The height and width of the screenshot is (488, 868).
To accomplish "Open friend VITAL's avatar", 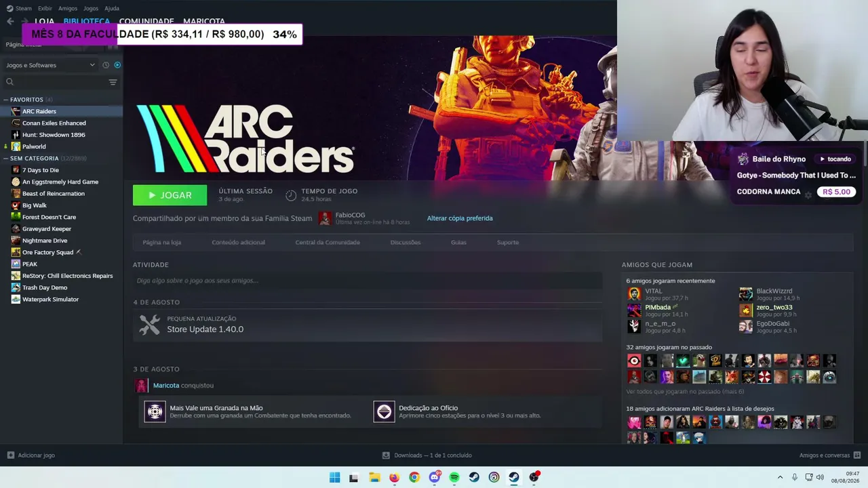I will [x=634, y=293].
